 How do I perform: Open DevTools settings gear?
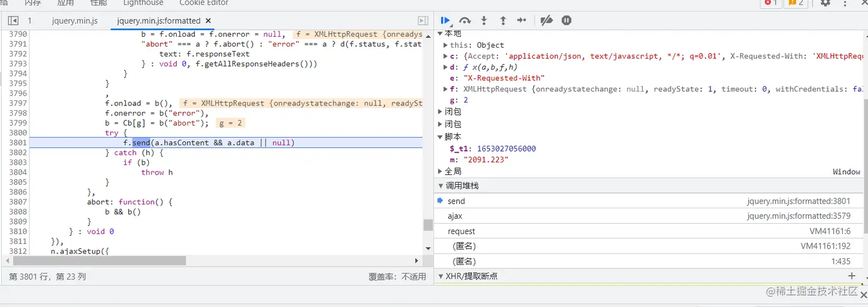pyautogui.click(x=826, y=3)
